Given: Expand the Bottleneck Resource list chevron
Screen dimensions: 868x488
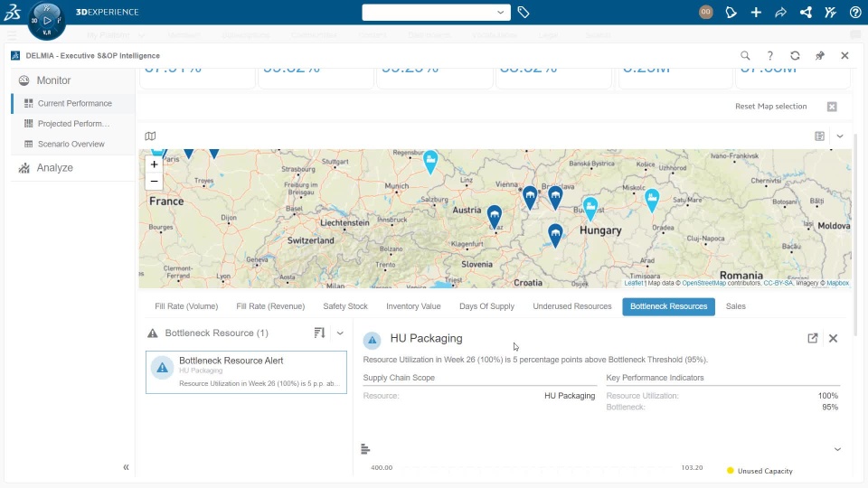Looking at the screenshot, I should click(x=340, y=333).
